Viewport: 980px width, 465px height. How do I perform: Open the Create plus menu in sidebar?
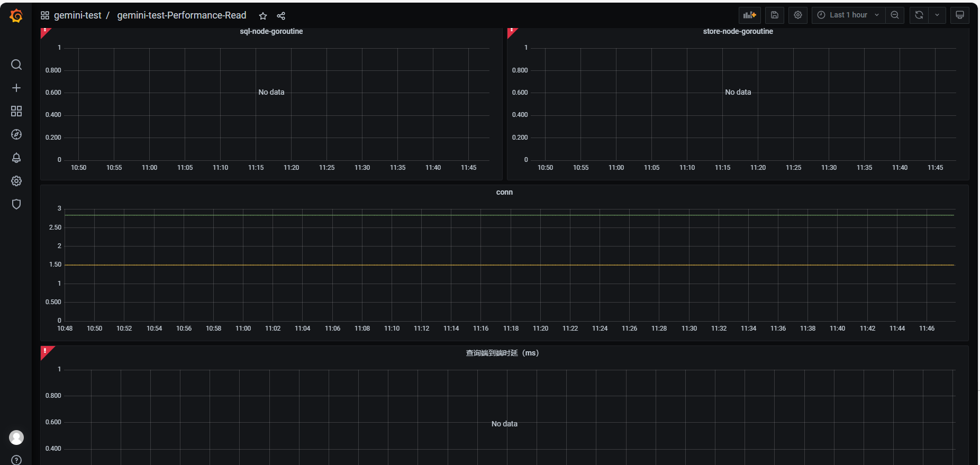point(16,88)
